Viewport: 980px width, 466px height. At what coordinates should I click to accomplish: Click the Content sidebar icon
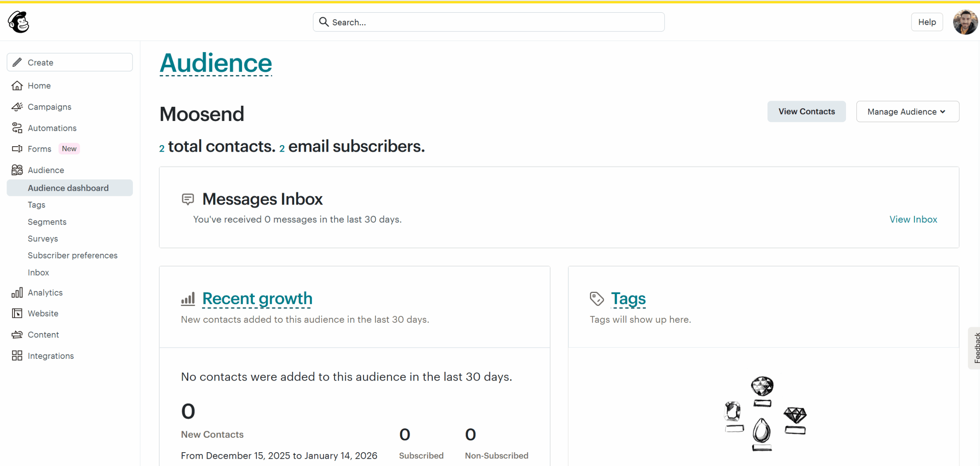coord(17,334)
